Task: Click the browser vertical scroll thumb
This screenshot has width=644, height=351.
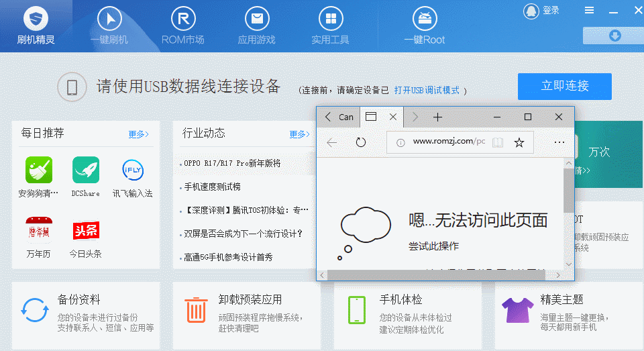Action: 569,190
